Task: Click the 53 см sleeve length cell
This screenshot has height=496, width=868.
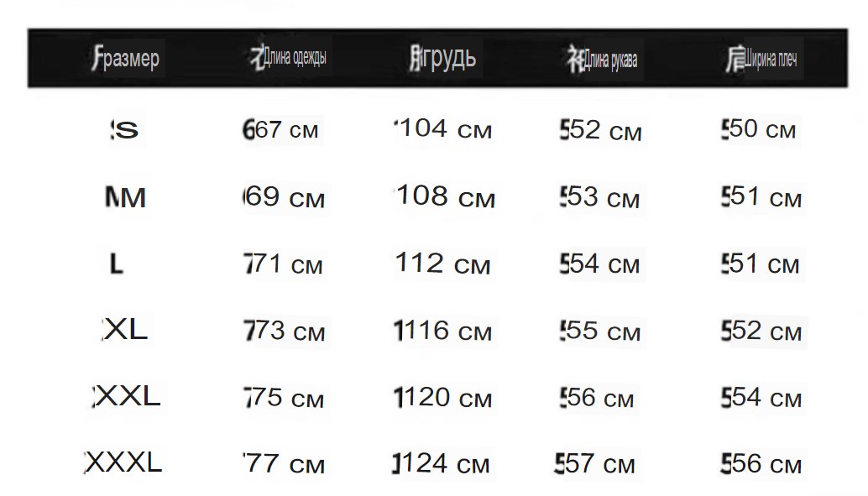Action: coord(599,197)
